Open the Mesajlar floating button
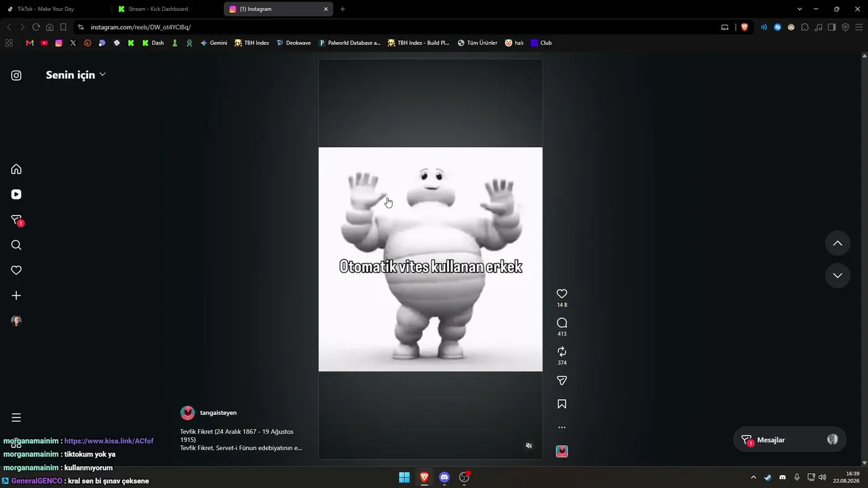 790,440
